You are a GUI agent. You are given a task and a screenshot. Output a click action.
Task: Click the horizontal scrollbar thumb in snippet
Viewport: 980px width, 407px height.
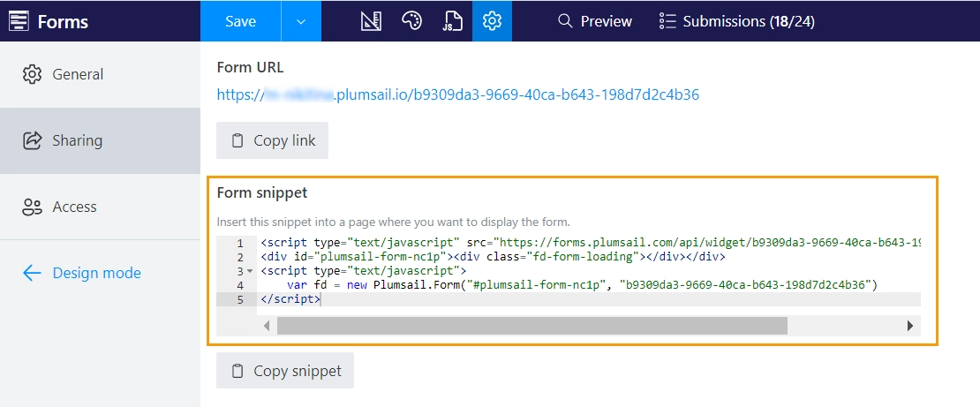[531, 326]
